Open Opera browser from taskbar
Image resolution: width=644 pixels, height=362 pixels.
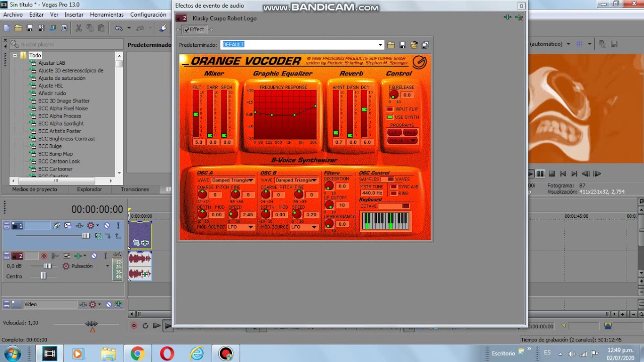click(x=167, y=354)
